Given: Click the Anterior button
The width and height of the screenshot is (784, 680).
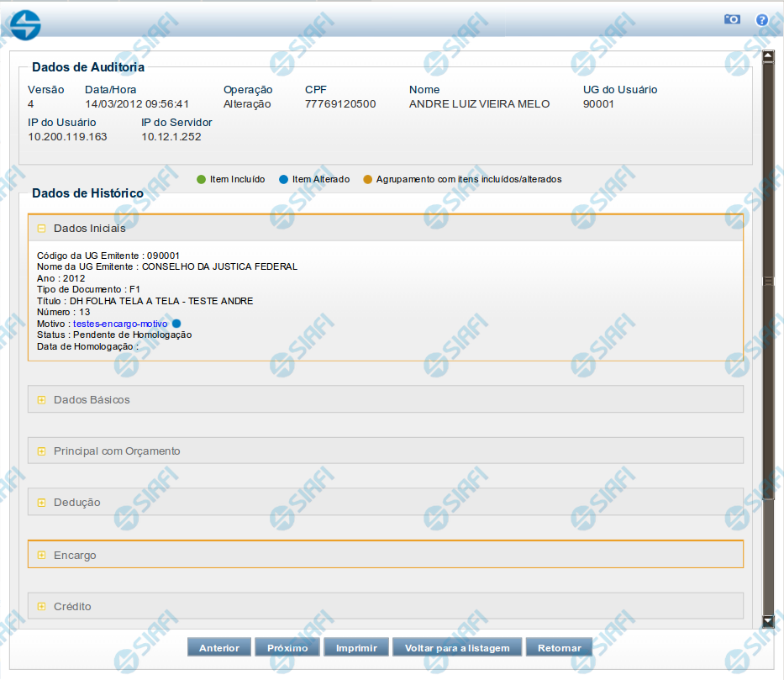Looking at the screenshot, I should (x=219, y=648).
